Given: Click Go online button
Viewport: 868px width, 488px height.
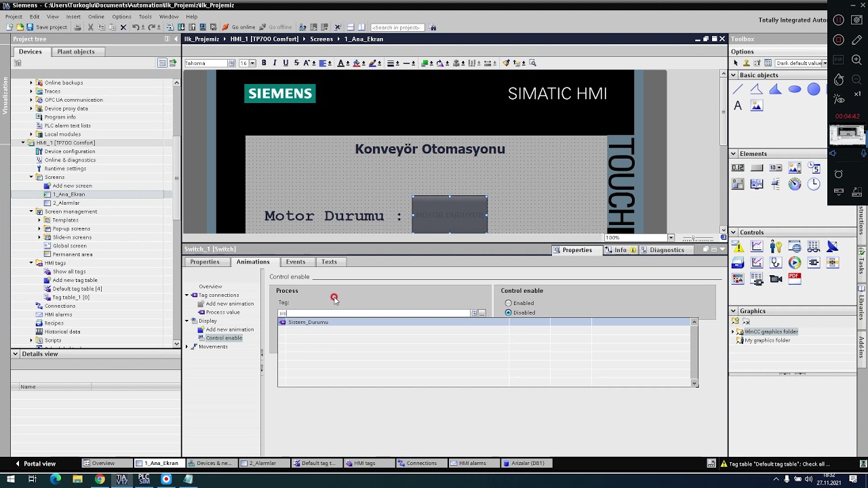Looking at the screenshot, I should (239, 27).
